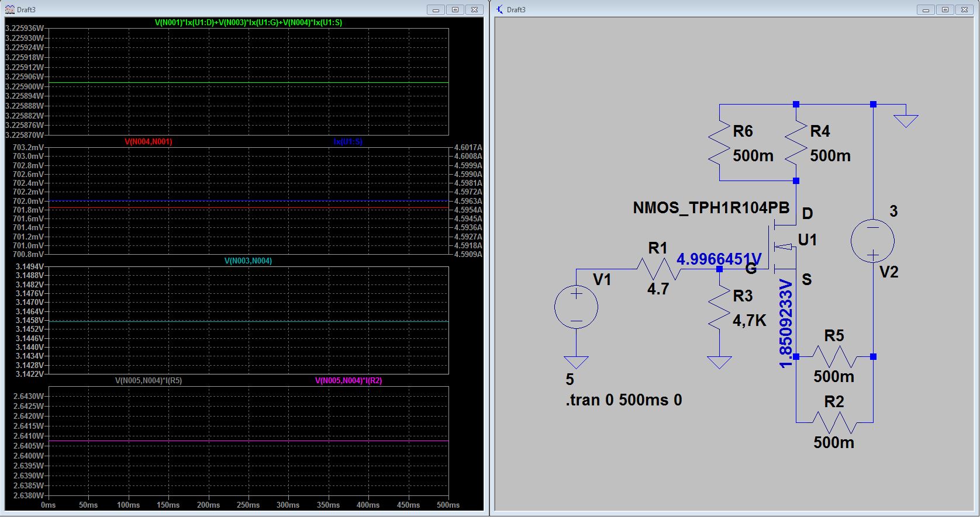Select the magenta V(N005,N004)*I(R2) trace label
Image resolution: width=980 pixels, height=517 pixels.
[348, 380]
